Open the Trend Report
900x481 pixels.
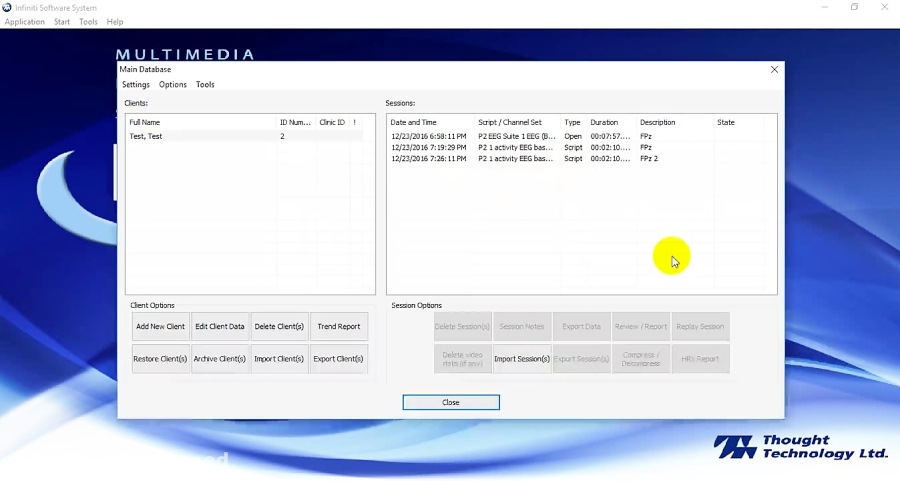point(339,326)
